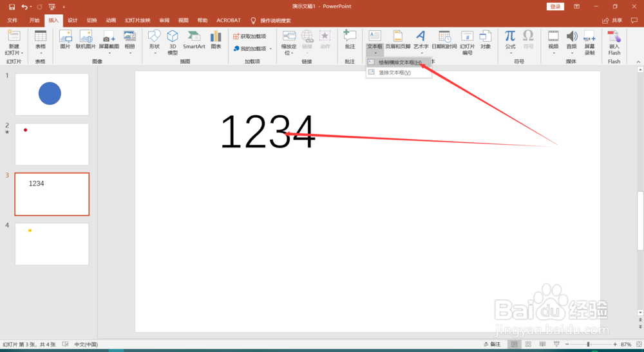
Task: Click the Text Box (文本框) icon
Action: coord(375,36)
